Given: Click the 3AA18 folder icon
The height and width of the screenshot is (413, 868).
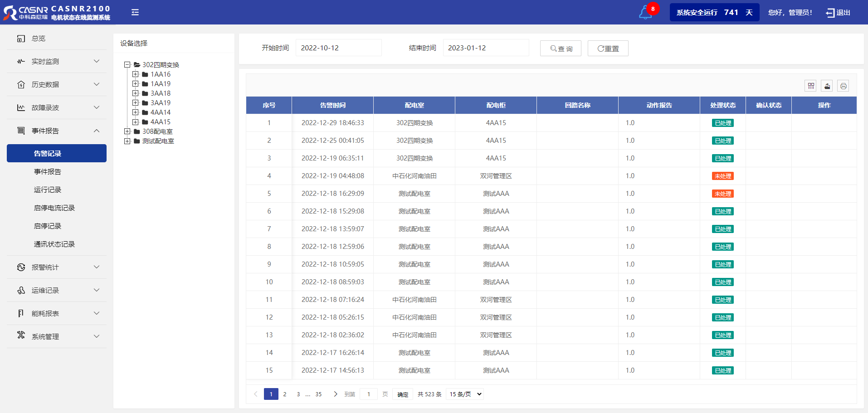Looking at the screenshot, I should tap(145, 93).
